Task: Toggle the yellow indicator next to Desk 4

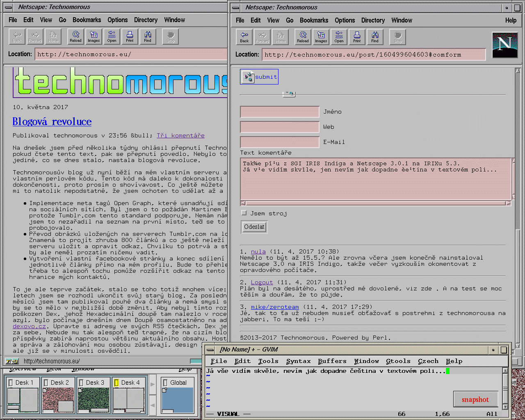Action: pos(116,383)
